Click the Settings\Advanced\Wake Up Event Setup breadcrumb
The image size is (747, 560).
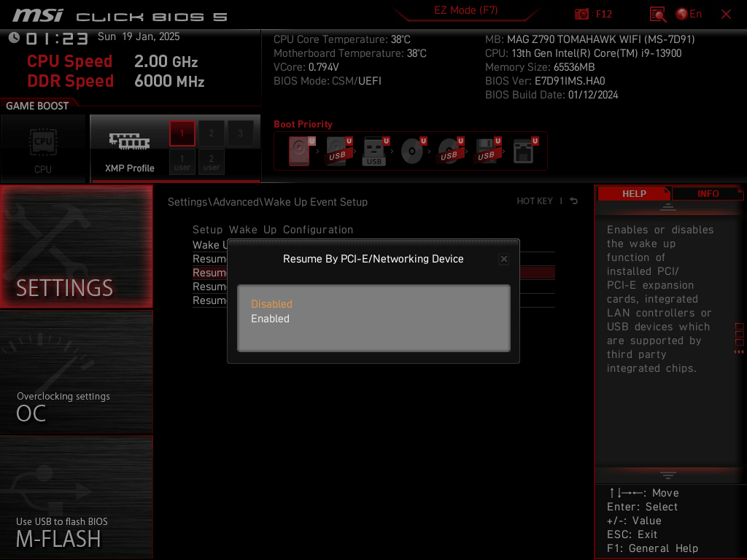(x=267, y=202)
